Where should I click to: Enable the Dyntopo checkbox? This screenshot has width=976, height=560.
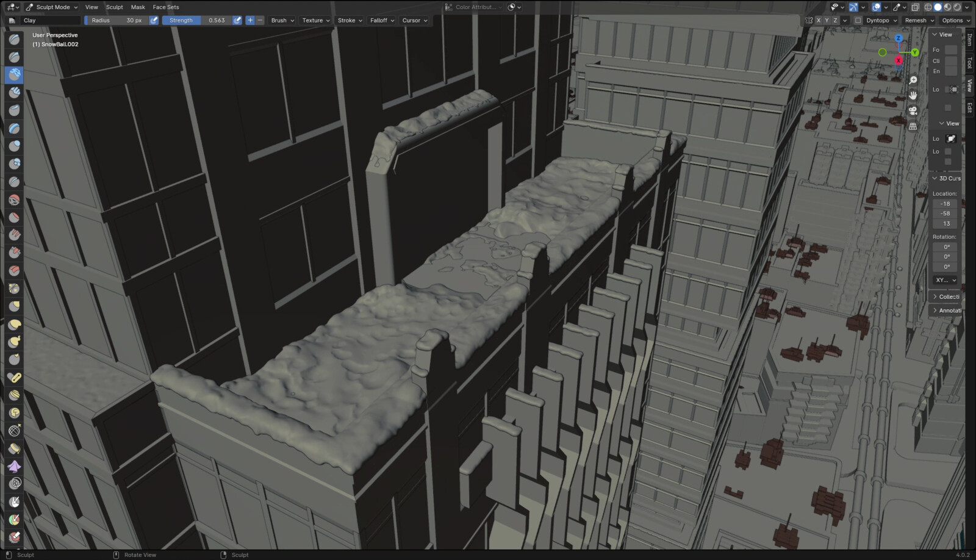(x=858, y=20)
